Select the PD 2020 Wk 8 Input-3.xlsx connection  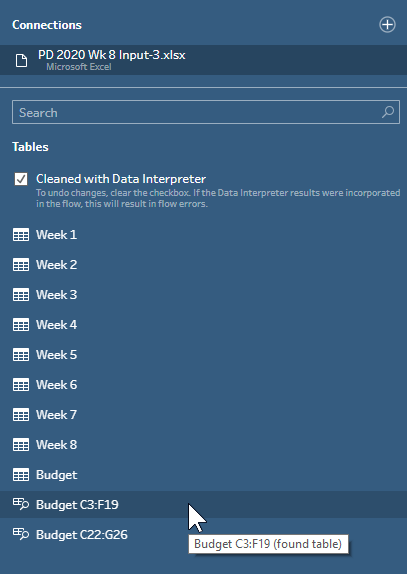point(204,60)
